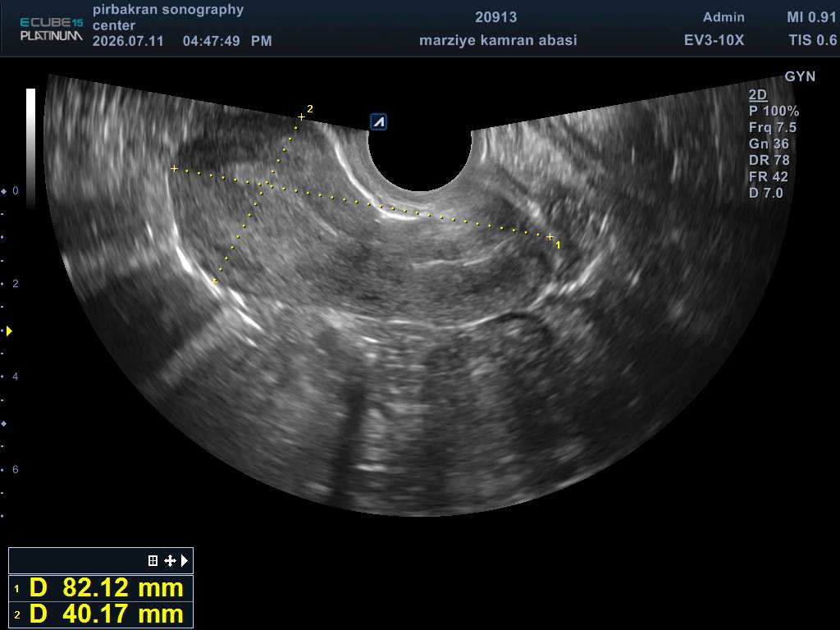Click the E-CUBE 15 Platinum logo

click(x=52, y=29)
